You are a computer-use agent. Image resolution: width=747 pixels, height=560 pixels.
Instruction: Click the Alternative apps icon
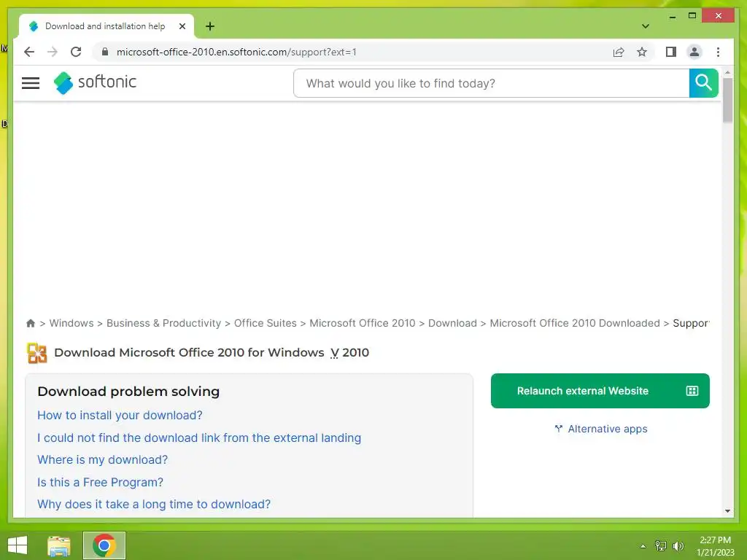(558, 429)
